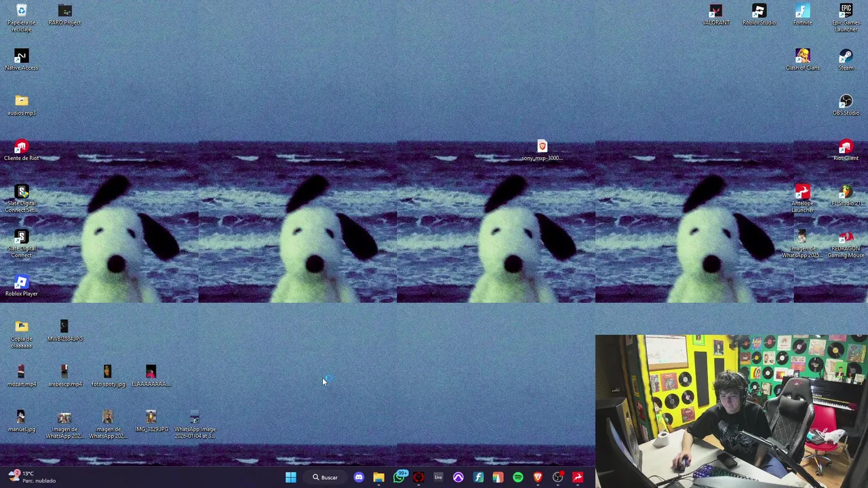Launch Cliente de Riot shortcut
Viewport: 868px width, 488px height.
click(x=22, y=150)
